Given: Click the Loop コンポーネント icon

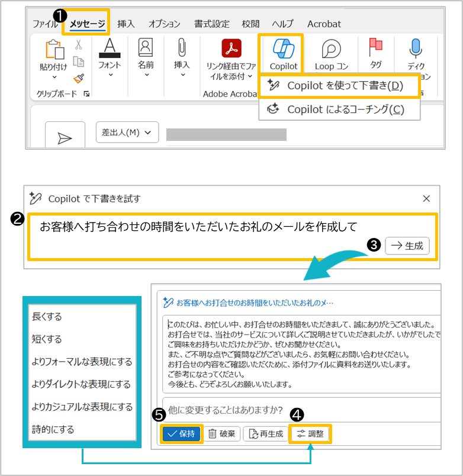Looking at the screenshot, I should tap(331, 49).
